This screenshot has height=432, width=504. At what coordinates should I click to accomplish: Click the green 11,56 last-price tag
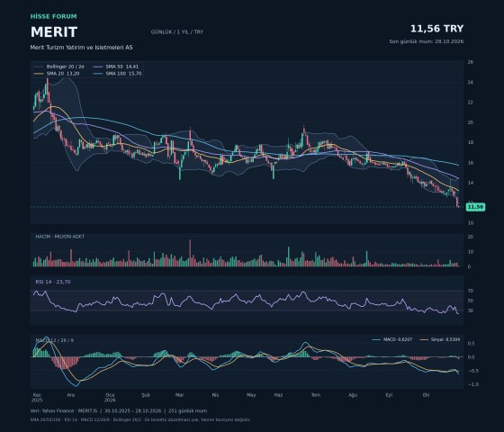tap(475, 207)
